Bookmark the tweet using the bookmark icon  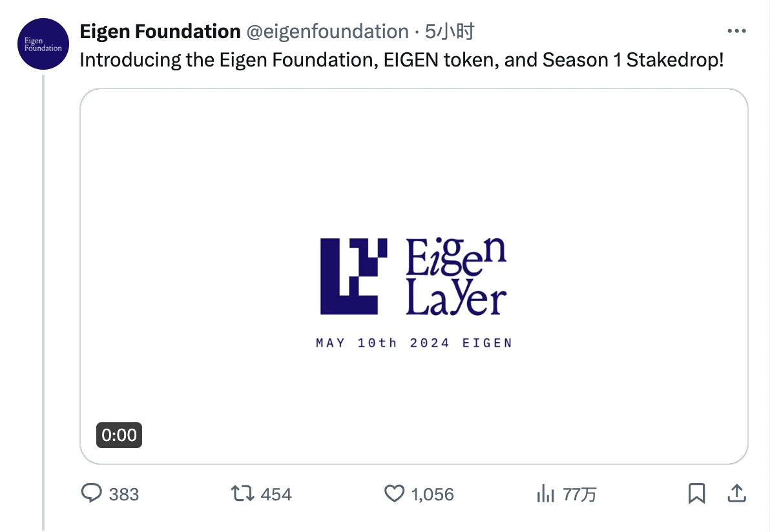point(697,493)
